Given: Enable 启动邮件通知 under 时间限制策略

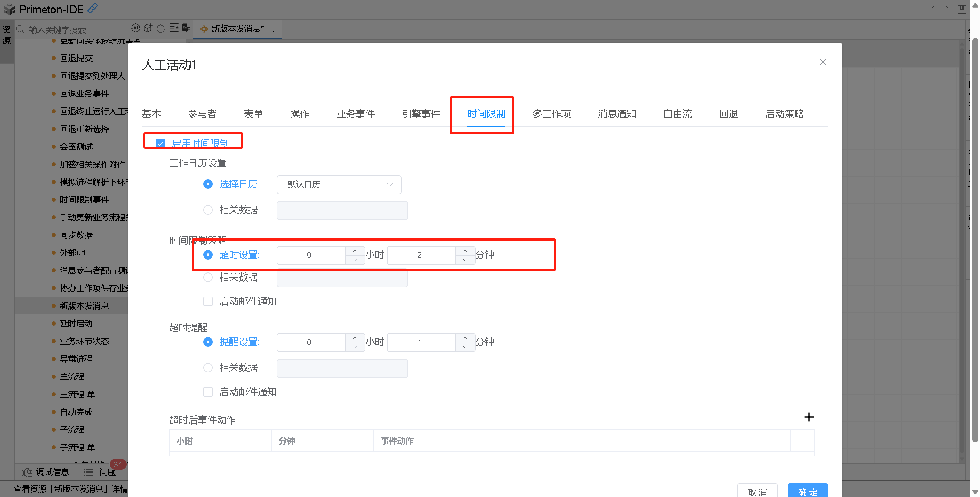Looking at the screenshot, I should [x=208, y=301].
